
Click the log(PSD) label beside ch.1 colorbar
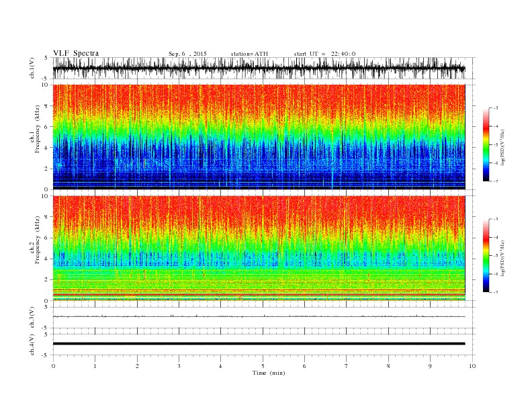tap(503, 147)
